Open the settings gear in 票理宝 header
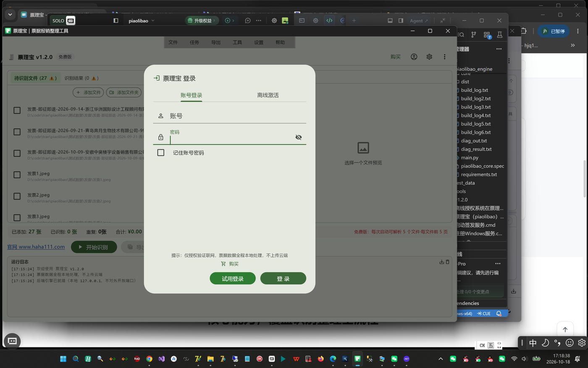Screen dimensions: 588x368 coord(429,57)
